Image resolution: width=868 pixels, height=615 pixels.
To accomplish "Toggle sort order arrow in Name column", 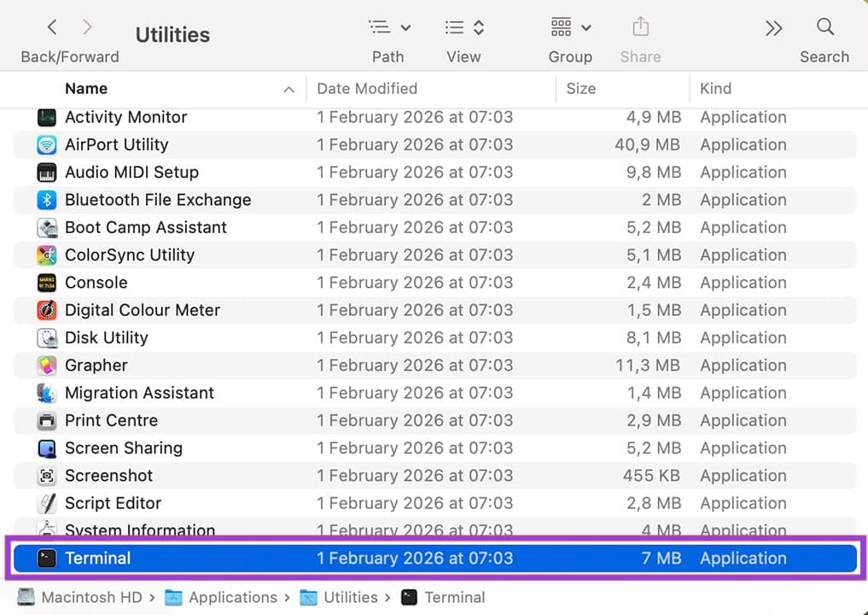I will [289, 89].
